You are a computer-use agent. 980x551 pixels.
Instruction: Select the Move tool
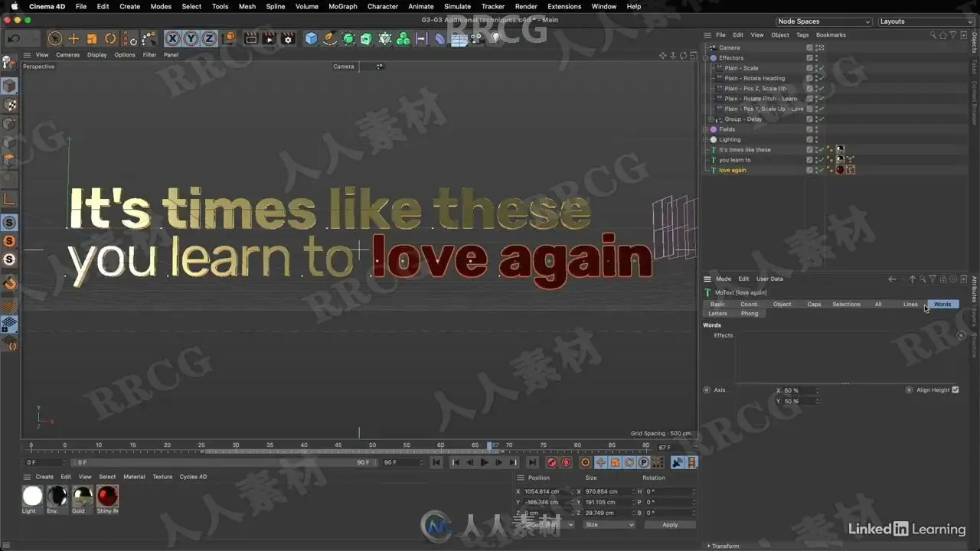pos(73,38)
